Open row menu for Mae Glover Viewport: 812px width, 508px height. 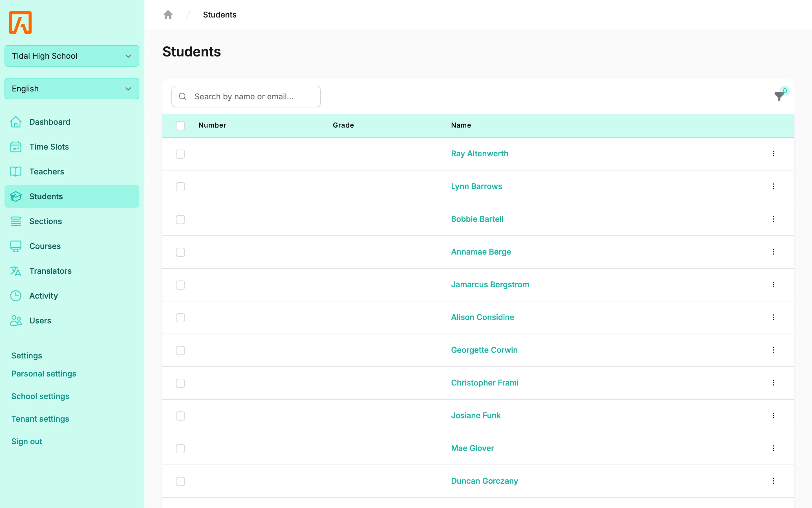tap(773, 448)
